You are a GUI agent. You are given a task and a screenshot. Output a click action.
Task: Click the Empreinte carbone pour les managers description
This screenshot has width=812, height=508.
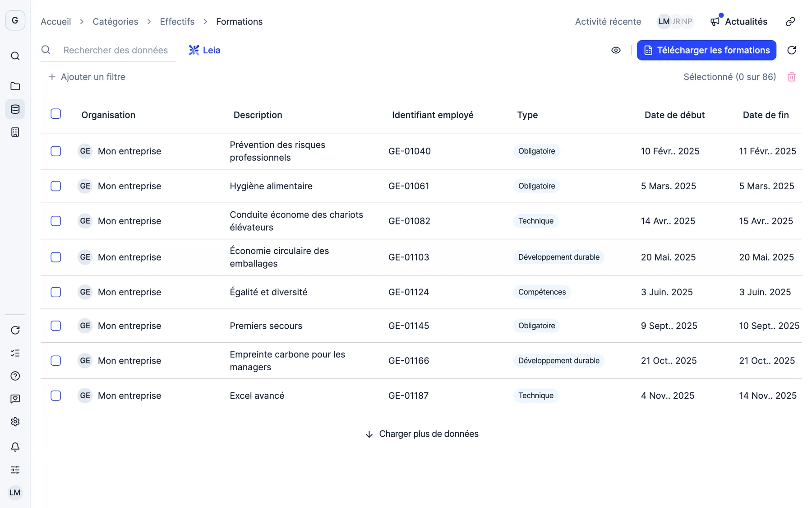pyautogui.click(x=287, y=361)
